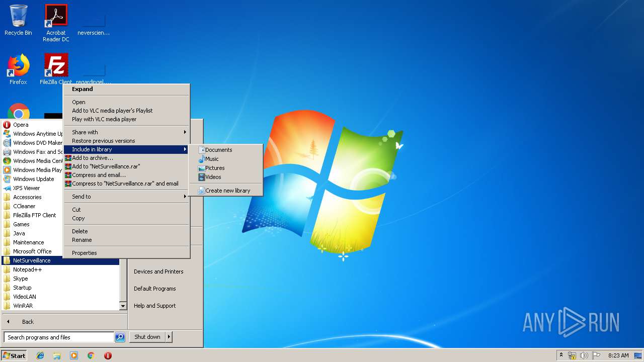Open Action Center flag tray icon
The width and height of the screenshot is (644, 362).
pyautogui.click(x=596, y=355)
